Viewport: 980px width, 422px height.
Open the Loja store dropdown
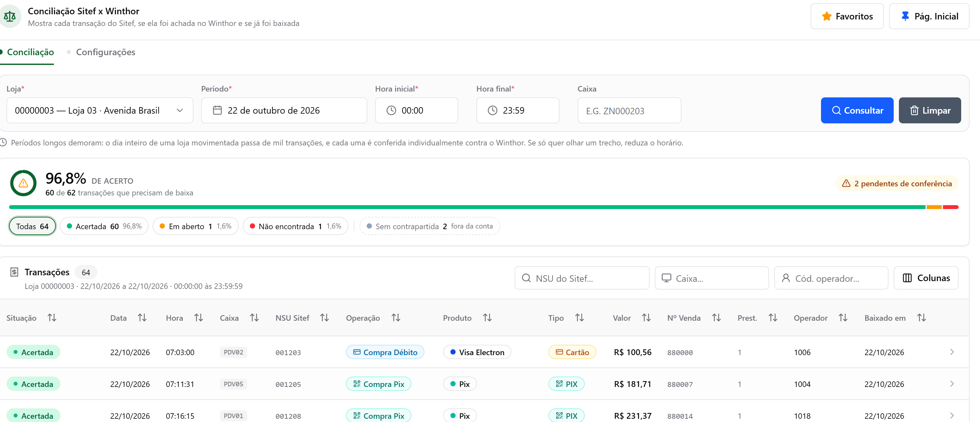[100, 110]
